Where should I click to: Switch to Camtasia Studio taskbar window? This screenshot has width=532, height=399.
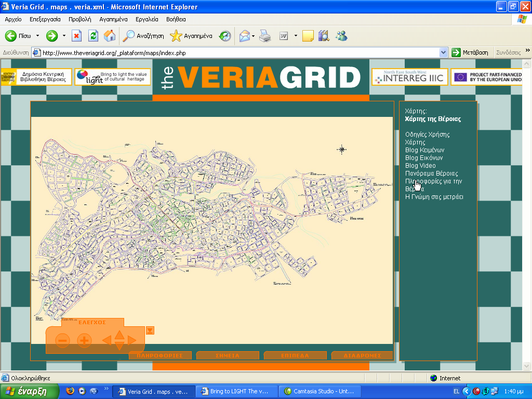coord(320,391)
